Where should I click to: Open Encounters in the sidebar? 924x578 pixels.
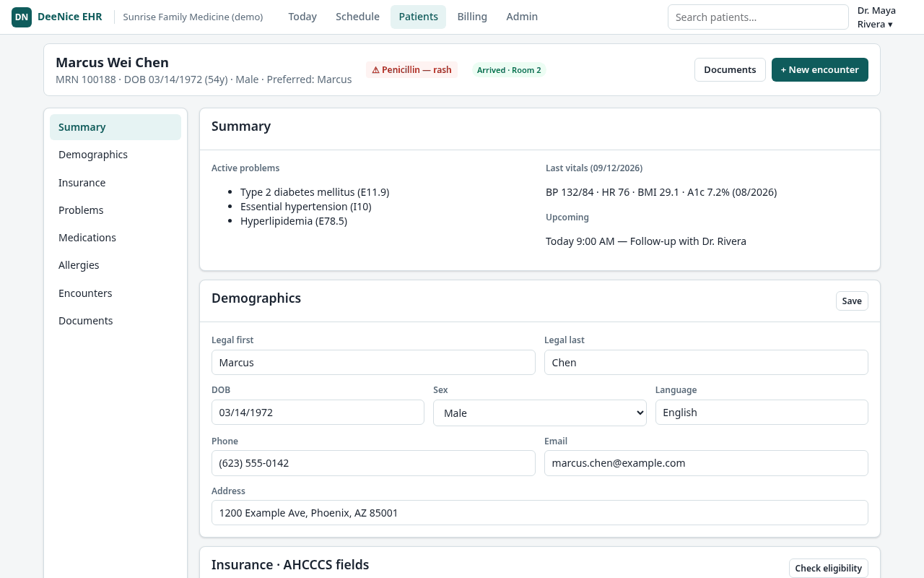[x=115, y=293]
